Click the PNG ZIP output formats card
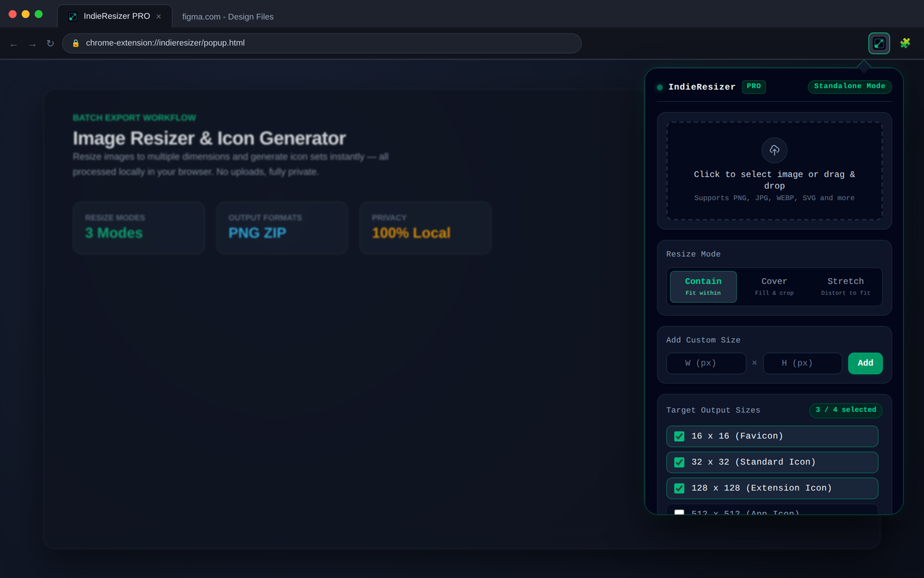This screenshot has width=924, height=578. click(282, 228)
